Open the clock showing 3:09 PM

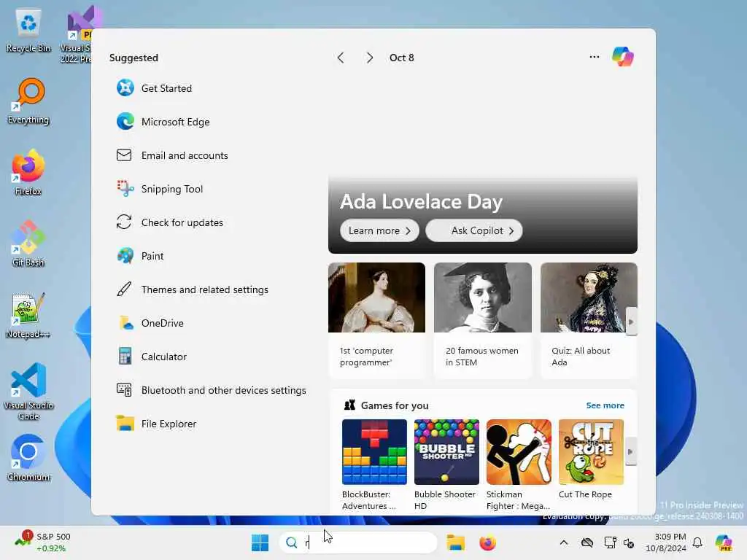point(666,542)
